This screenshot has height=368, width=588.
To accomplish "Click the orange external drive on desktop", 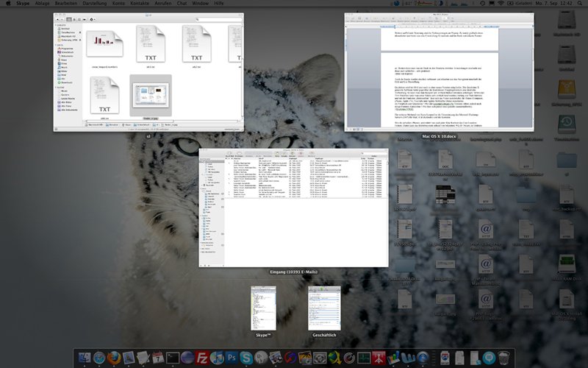I will click(566, 91).
